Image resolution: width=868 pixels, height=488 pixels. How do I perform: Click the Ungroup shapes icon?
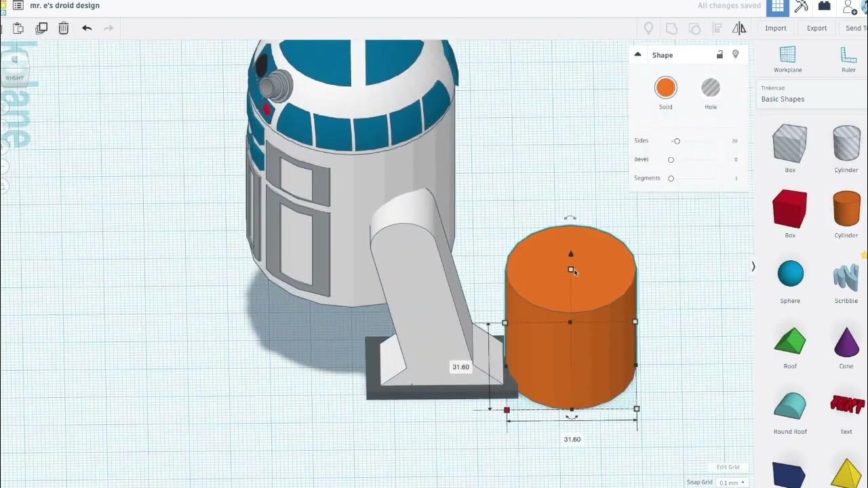pos(694,28)
